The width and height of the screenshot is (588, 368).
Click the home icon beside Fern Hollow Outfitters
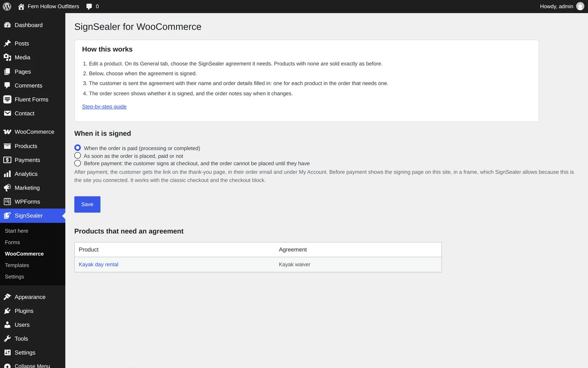[21, 6]
